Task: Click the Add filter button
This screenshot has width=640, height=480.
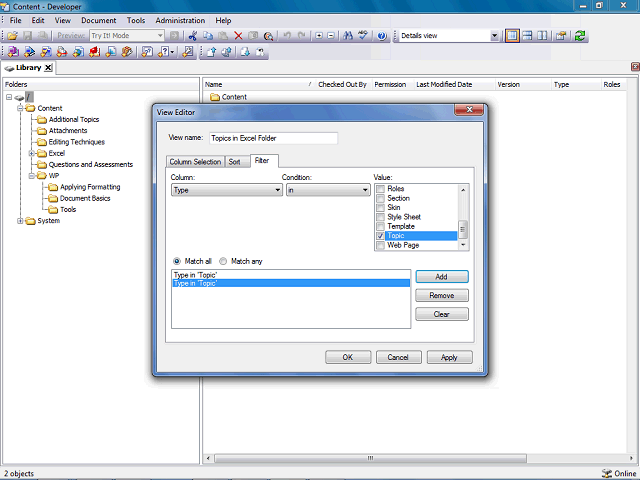Action: tap(442, 277)
